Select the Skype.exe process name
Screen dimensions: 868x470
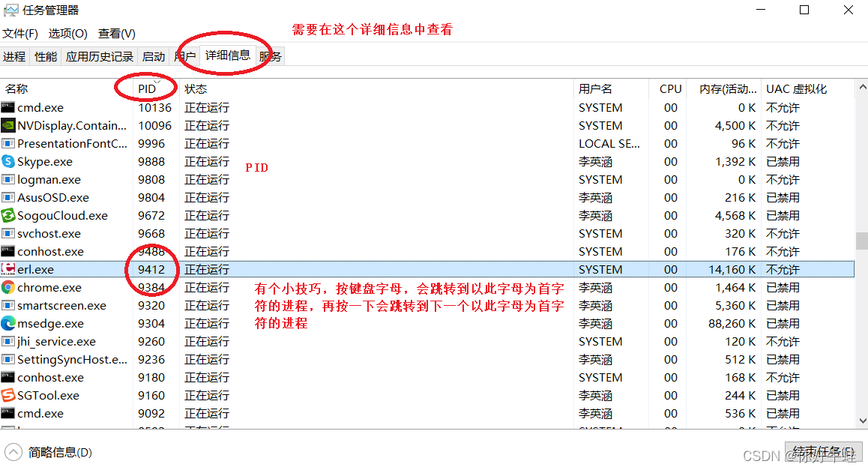pyautogui.click(x=45, y=162)
